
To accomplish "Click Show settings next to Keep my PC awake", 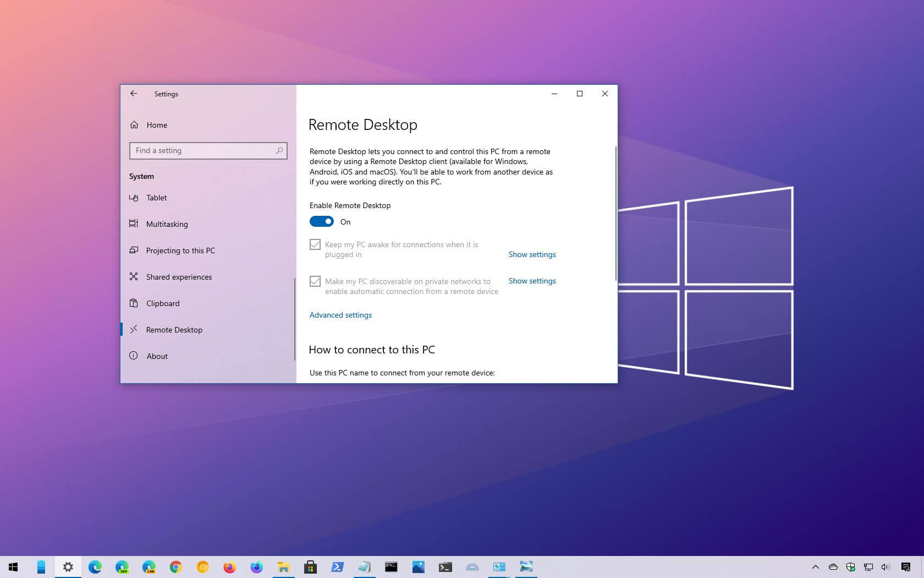I will point(531,254).
